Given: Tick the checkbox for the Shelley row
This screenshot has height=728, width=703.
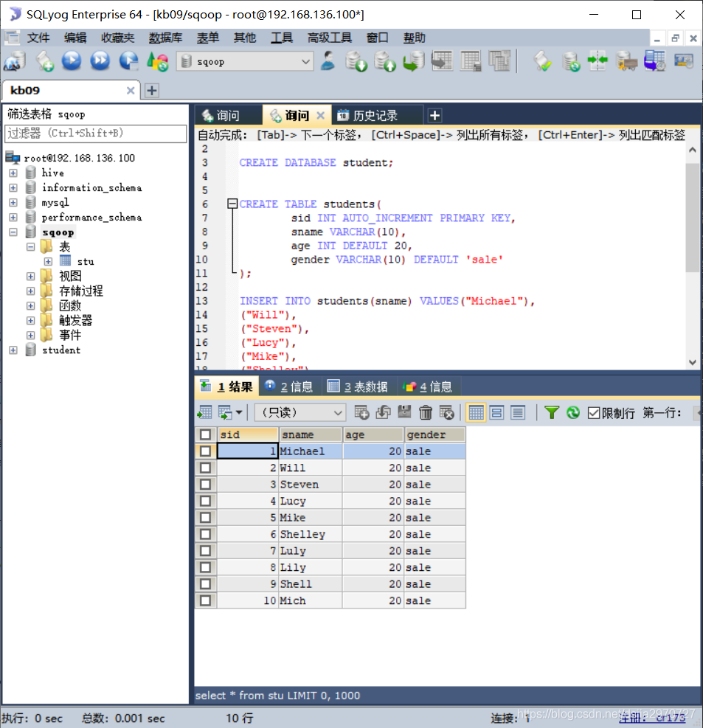Looking at the screenshot, I should tap(205, 534).
